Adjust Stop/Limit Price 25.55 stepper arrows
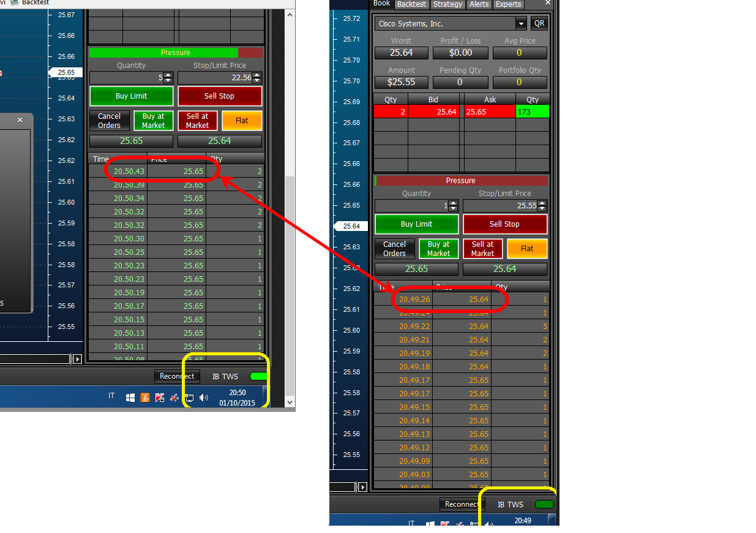Image resolution: width=756 pixels, height=533 pixels. click(542, 206)
